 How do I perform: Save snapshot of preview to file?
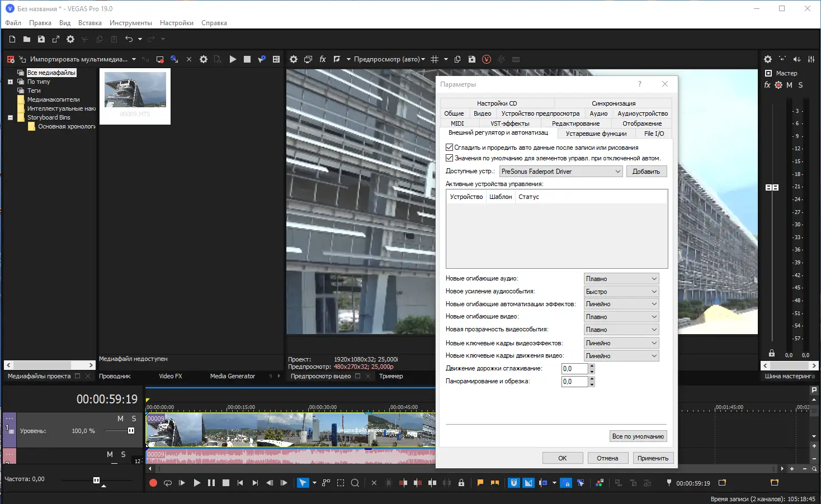coord(472,59)
